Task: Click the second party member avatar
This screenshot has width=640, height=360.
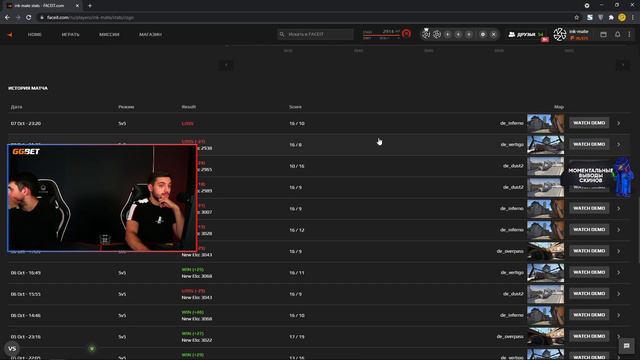Action: point(437,35)
